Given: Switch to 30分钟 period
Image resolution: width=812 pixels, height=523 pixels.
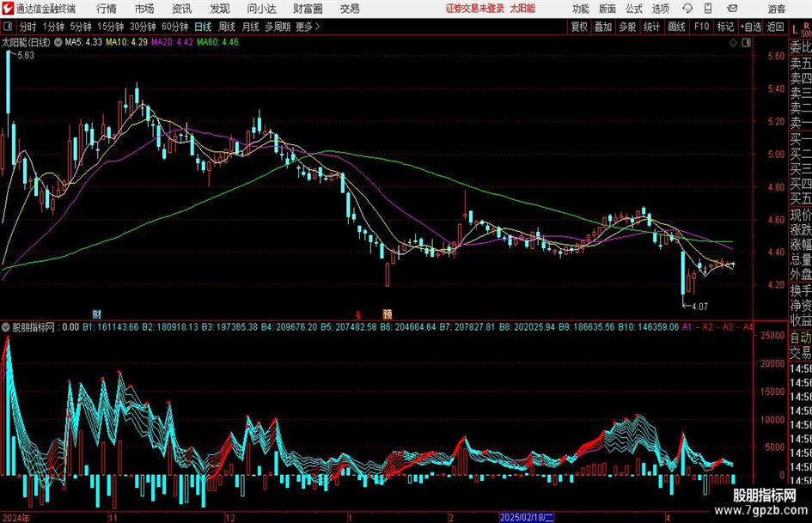Looking at the screenshot, I should [143, 27].
